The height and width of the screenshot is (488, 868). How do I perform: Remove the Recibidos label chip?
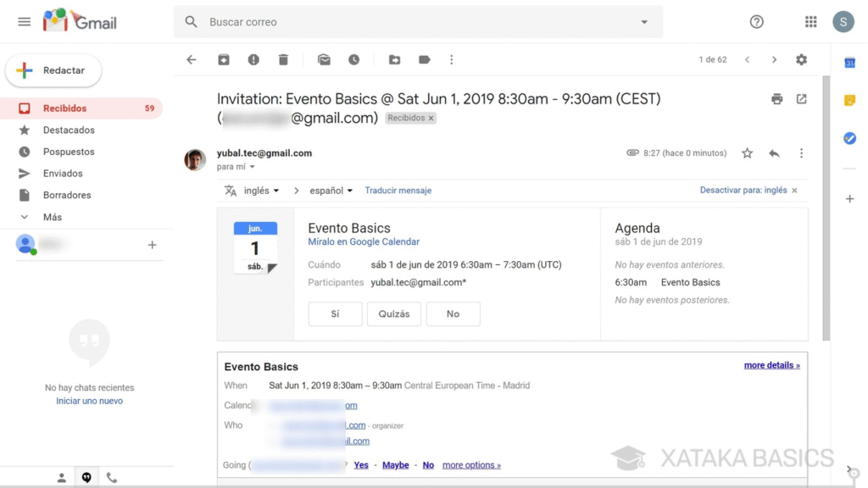pyautogui.click(x=431, y=119)
